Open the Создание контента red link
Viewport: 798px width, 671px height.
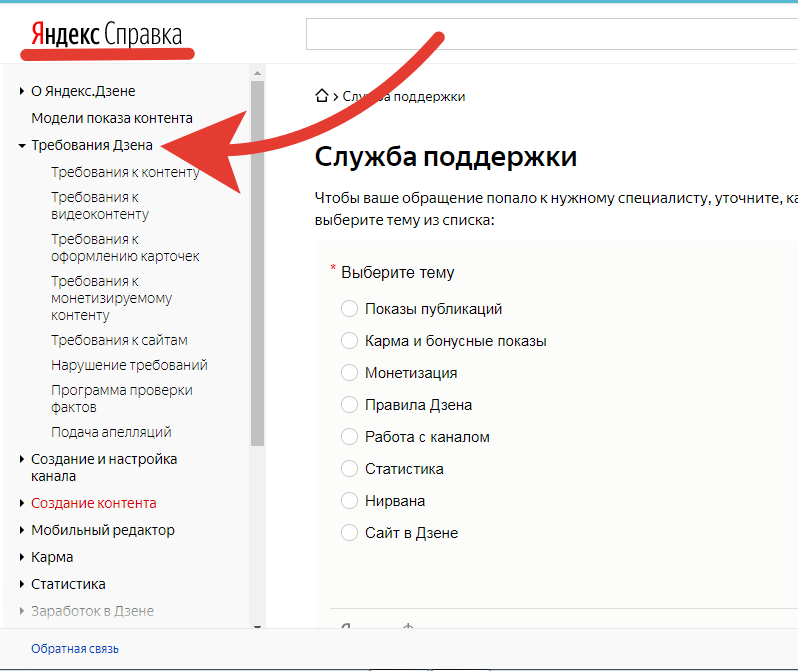tap(94, 503)
